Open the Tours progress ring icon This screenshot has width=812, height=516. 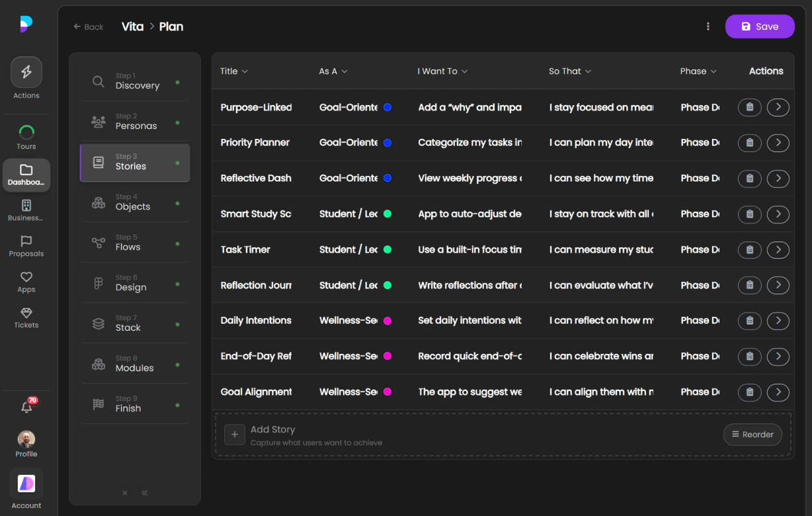click(x=26, y=132)
